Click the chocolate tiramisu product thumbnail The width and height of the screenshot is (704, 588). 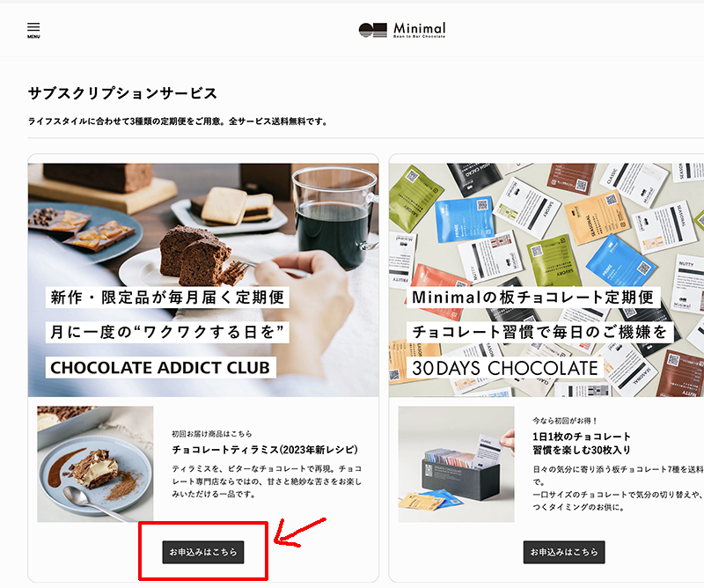pyautogui.click(x=95, y=464)
